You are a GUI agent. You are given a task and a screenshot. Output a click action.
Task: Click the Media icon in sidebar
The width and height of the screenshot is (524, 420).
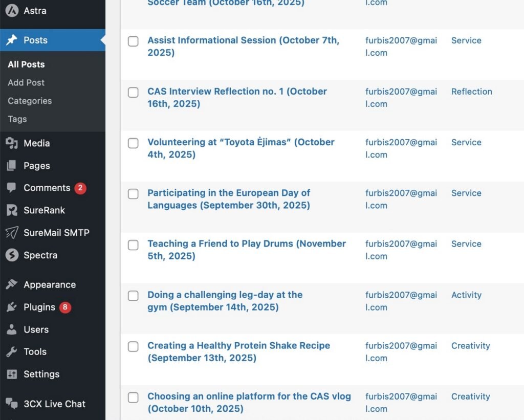coord(11,143)
